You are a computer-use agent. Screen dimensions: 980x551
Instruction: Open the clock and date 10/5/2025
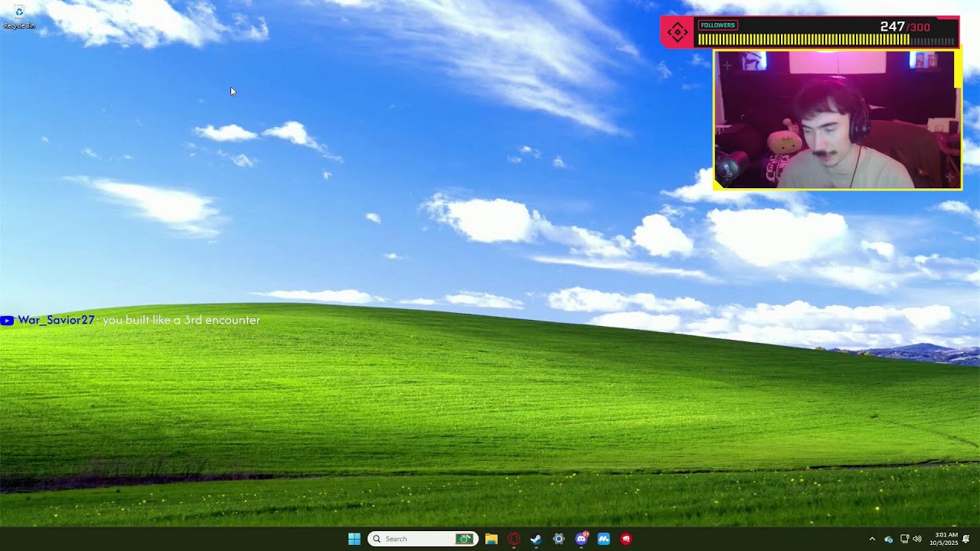pyautogui.click(x=944, y=539)
